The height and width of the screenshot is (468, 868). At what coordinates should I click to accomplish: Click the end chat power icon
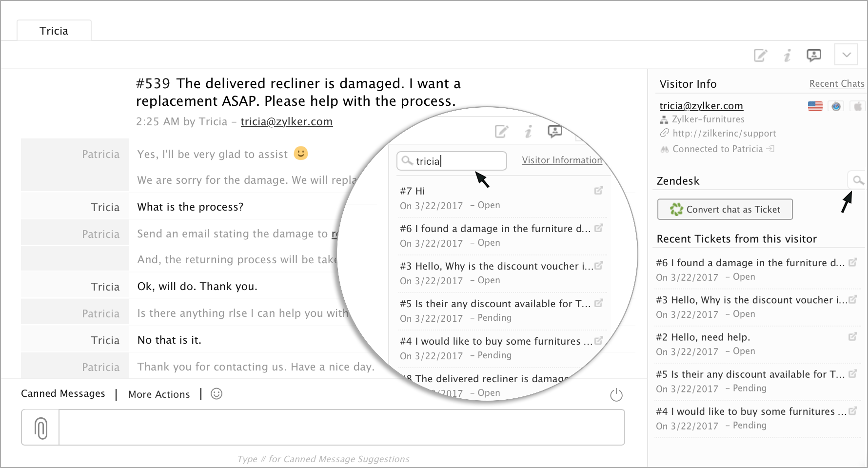click(616, 395)
